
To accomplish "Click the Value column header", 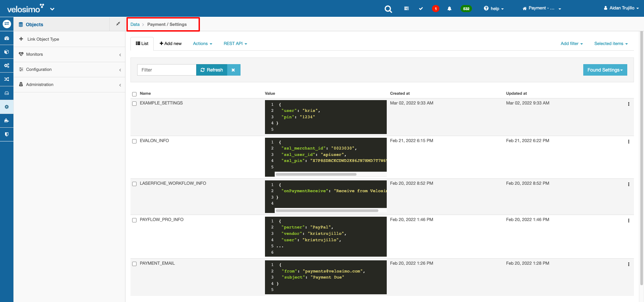I will click(270, 93).
